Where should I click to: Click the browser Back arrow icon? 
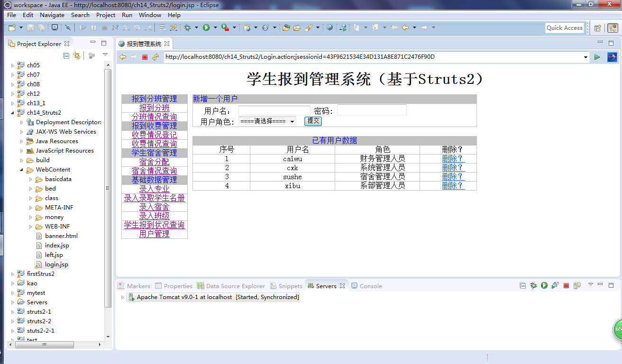[x=123, y=57]
